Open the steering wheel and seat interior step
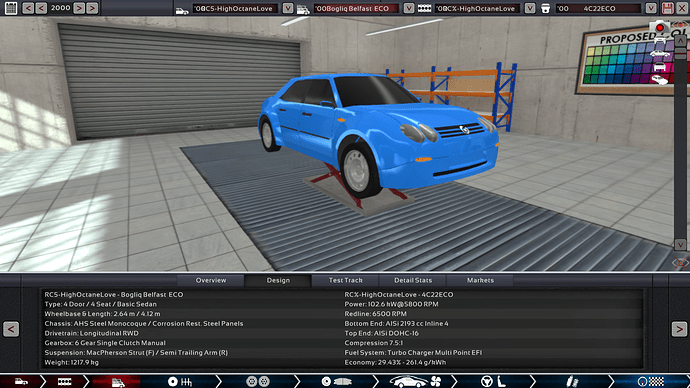 click(x=493, y=381)
